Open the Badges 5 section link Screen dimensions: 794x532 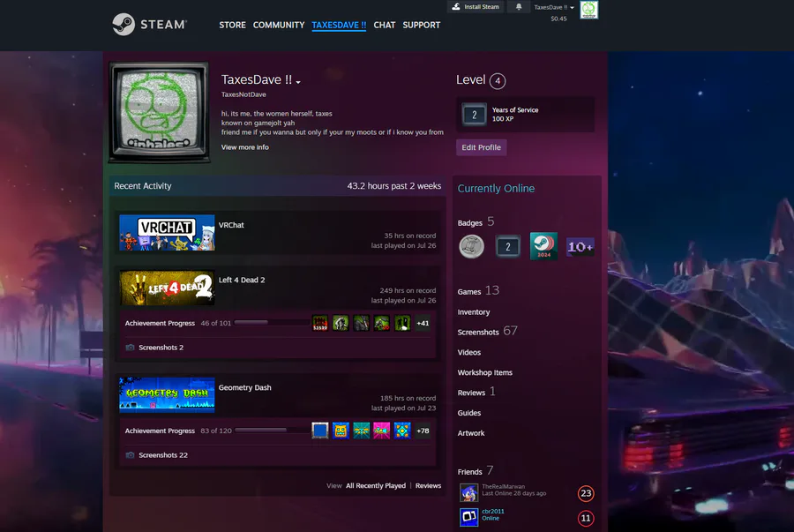(476, 222)
